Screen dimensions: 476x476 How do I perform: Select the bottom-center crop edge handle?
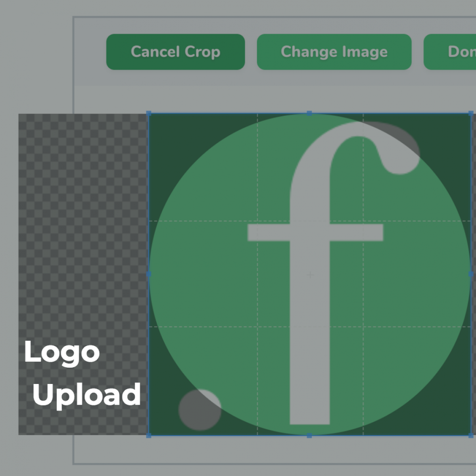click(309, 436)
